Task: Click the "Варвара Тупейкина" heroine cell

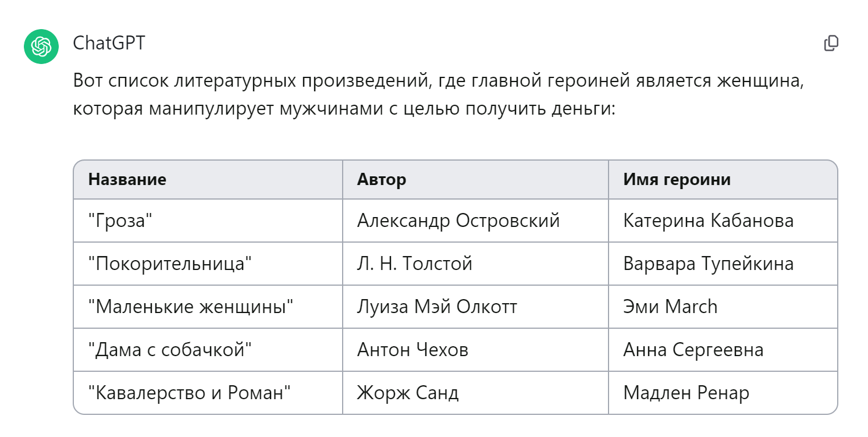Action: point(708,264)
